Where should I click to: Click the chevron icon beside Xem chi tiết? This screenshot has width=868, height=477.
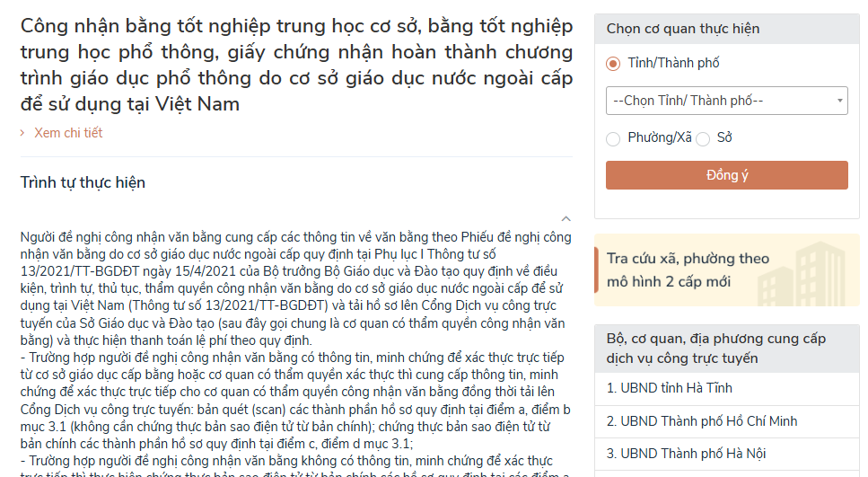point(22,133)
